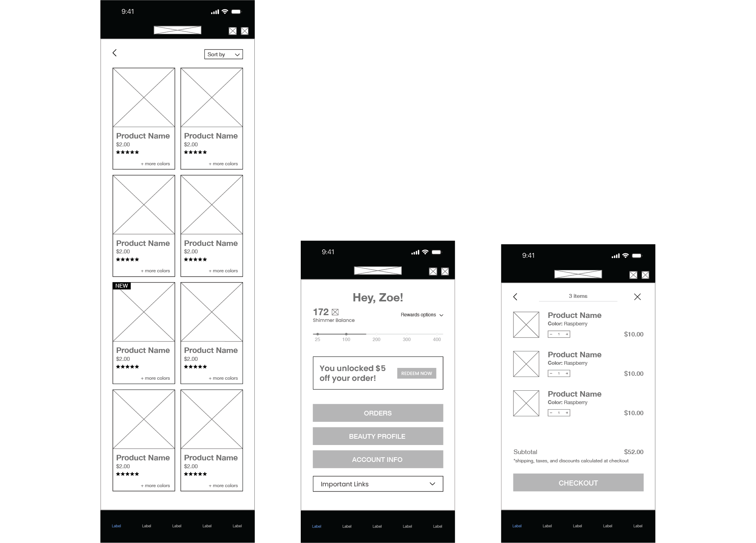The image size is (756, 543).
Task: Select the BEAUTY PROFILE menu button
Action: pyautogui.click(x=378, y=436)
